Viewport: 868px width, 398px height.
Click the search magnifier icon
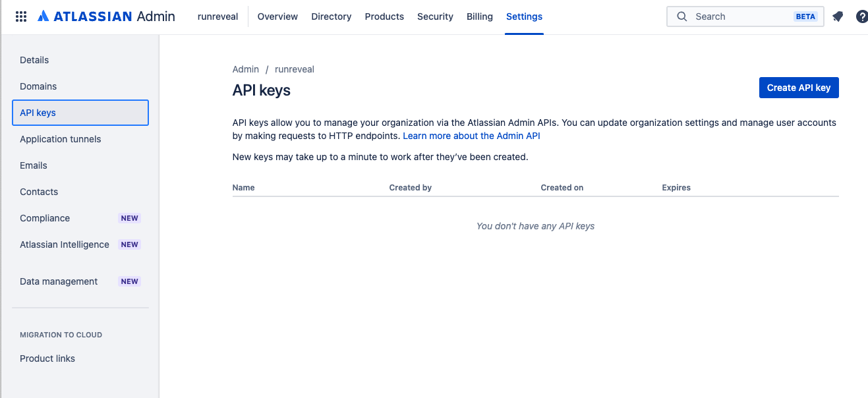pos(681,16)
